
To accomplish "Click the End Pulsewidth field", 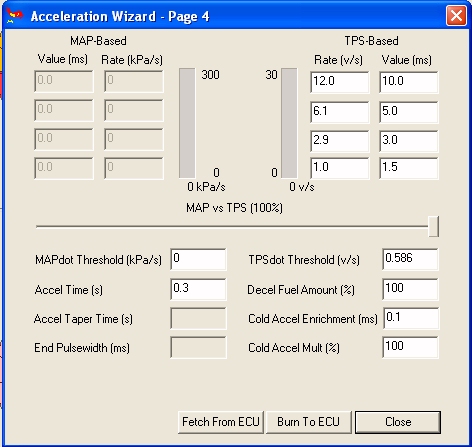I will [x=198, y=347].
